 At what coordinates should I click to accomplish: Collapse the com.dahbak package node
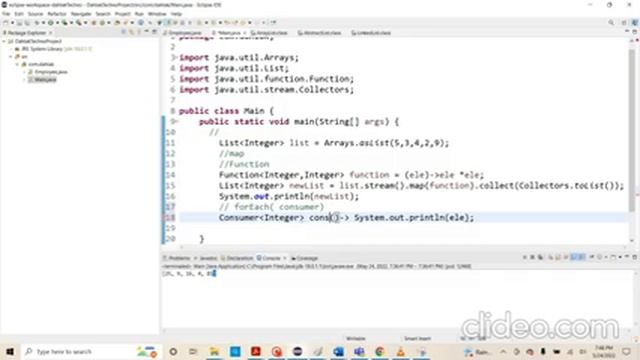tap(18, 64)
